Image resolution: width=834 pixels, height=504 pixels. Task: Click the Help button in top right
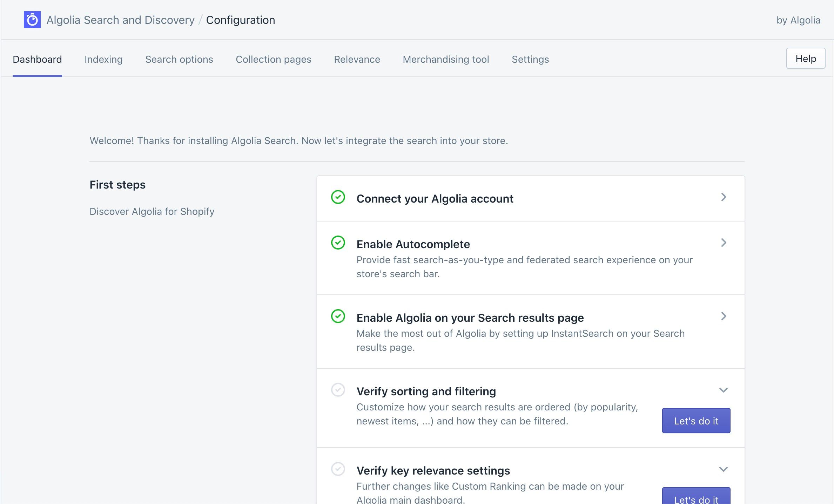click(x=806, y=58)
